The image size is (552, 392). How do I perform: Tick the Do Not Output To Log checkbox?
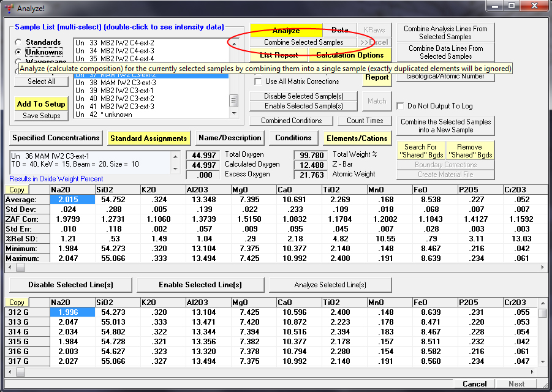click(x=401, y=106)
